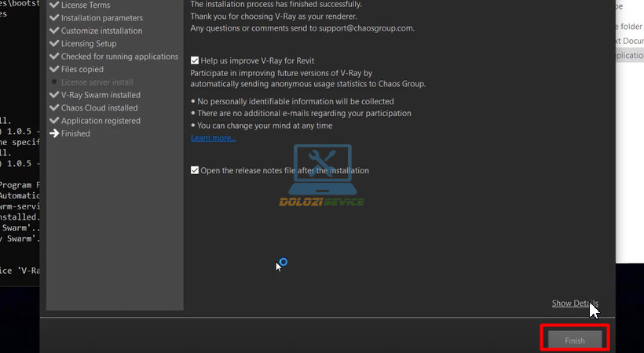Click the checkmark beside Customize installation
This screenshot has height=353, width=644.
pos(54,31)
